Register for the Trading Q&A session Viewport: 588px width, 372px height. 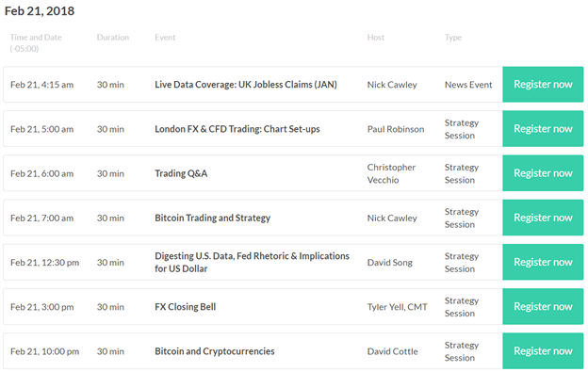[x=543, y=173]
